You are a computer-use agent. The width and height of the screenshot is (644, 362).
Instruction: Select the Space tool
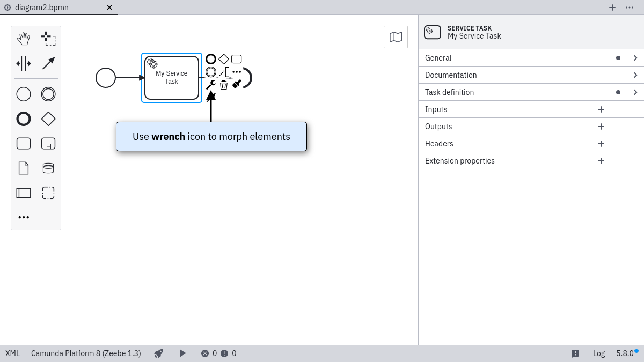click(x=24, y=63)
